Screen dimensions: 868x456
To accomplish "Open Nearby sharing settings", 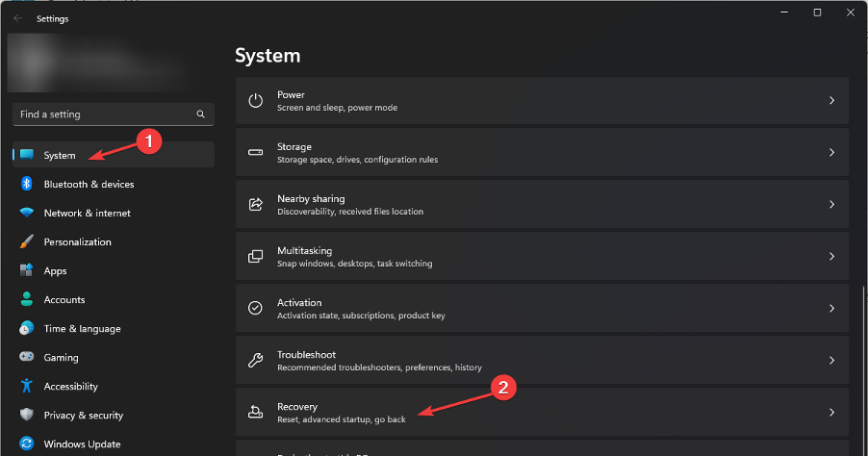I will pos(542,204).
